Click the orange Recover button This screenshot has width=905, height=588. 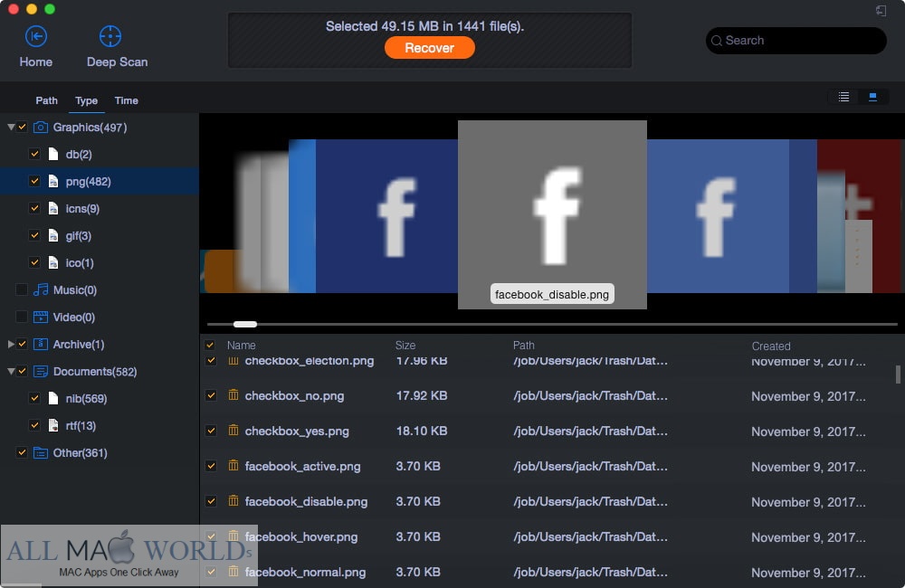429,48
